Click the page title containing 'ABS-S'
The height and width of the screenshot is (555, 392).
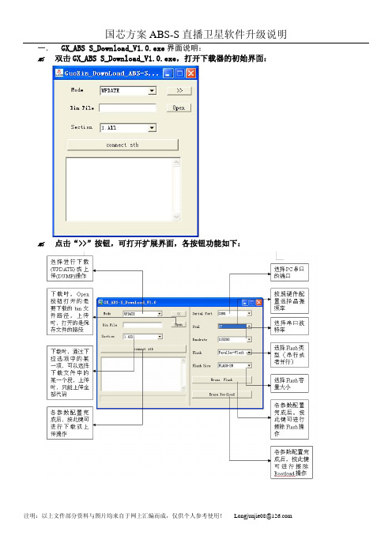(x=196, y=34)
